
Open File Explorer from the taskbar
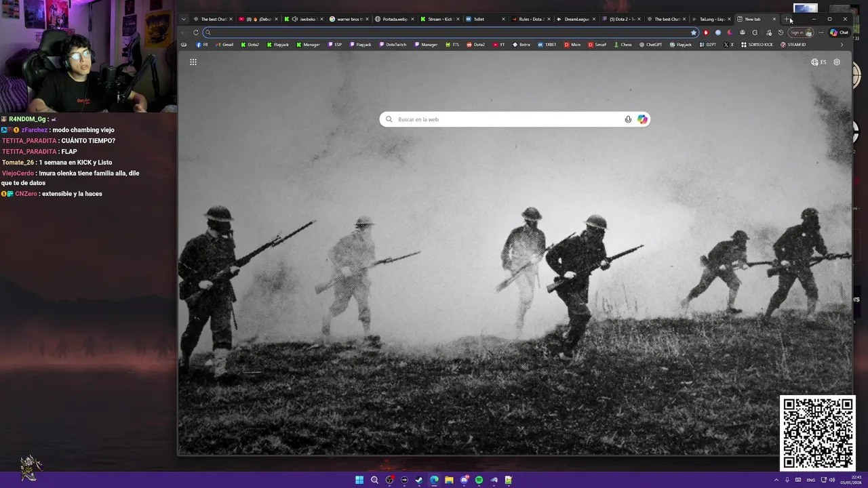pos(449,480)
